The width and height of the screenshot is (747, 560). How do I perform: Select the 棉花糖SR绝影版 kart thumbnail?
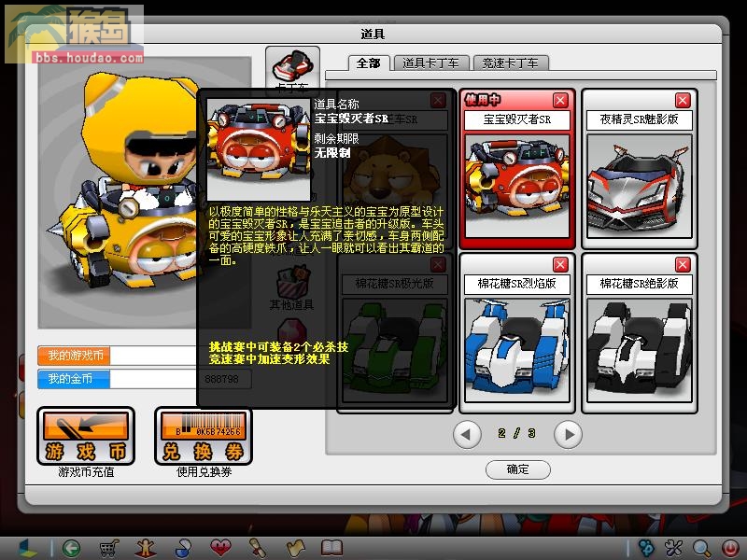pos(640,350)
